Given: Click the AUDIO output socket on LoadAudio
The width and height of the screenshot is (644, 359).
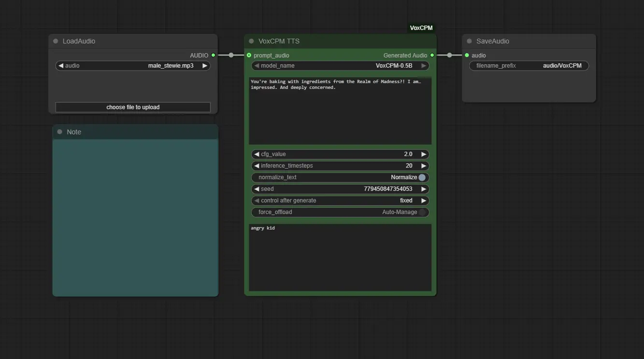Looking at the screenshot, I should click(213, 55).
